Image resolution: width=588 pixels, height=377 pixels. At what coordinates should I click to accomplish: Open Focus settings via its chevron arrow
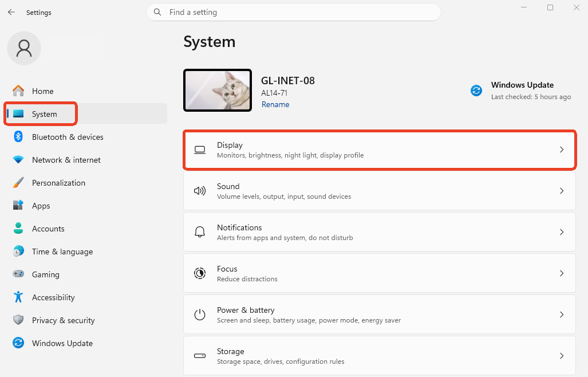pyautogui.click(x=561, y=273)
